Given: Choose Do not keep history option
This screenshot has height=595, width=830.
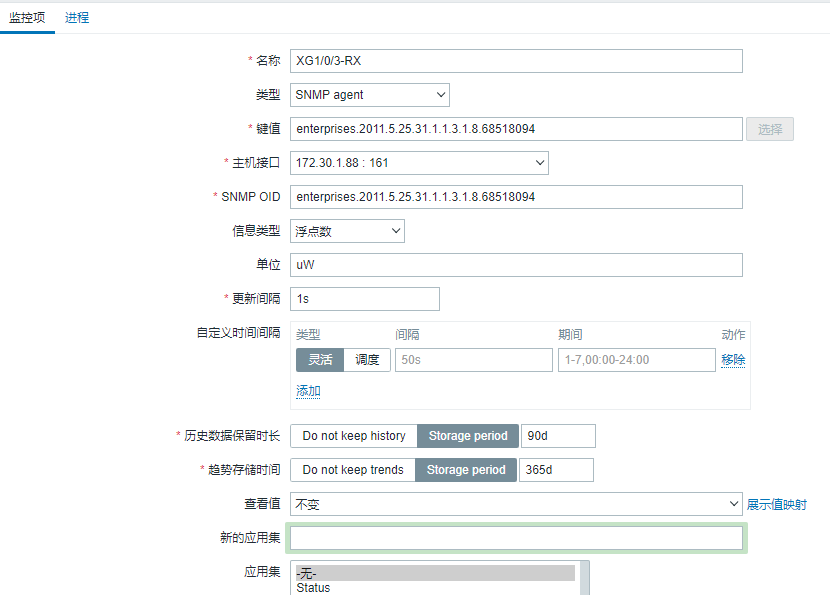Looking at the screenshot, I should pos(354,436).
